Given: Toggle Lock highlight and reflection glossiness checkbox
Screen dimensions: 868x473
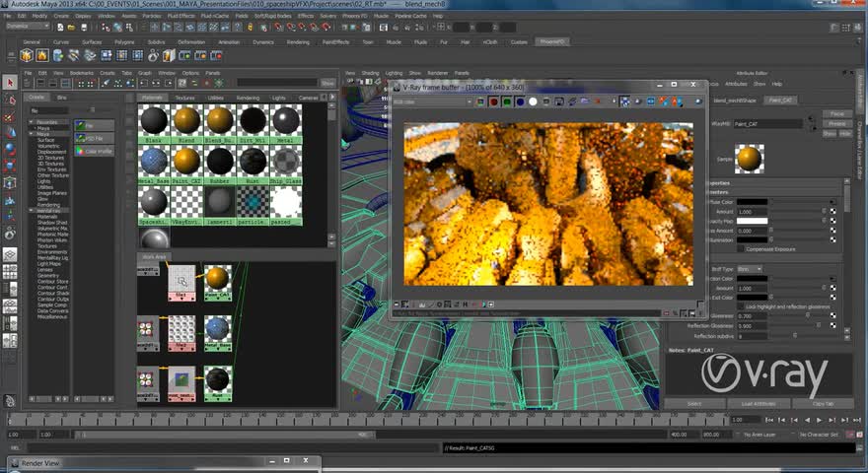Looking at the screenshot, I should (742, 306).
